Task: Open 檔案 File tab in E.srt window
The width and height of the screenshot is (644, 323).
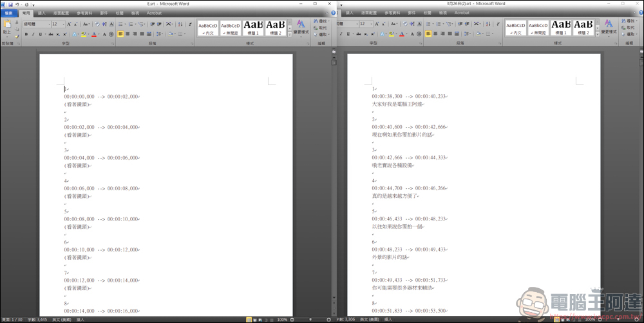Action: tap(8, 13)
